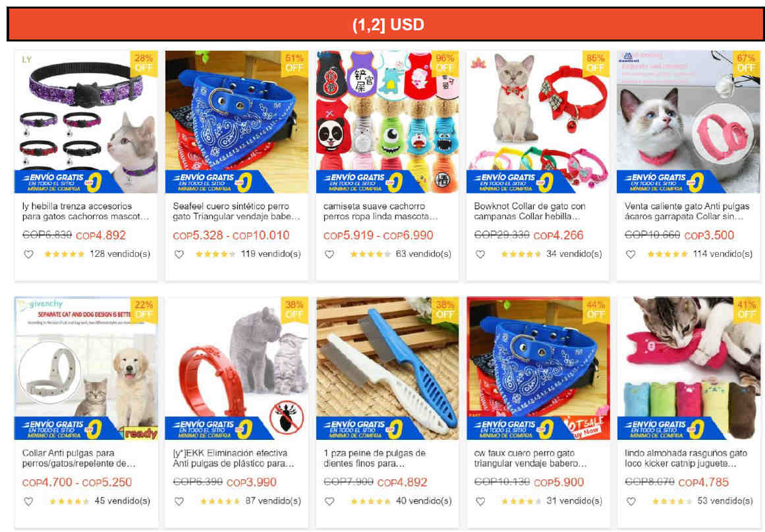Open ly hebilla trenza accesorios product title
This screenshot has height=532, width=765.
pos(86,211)
